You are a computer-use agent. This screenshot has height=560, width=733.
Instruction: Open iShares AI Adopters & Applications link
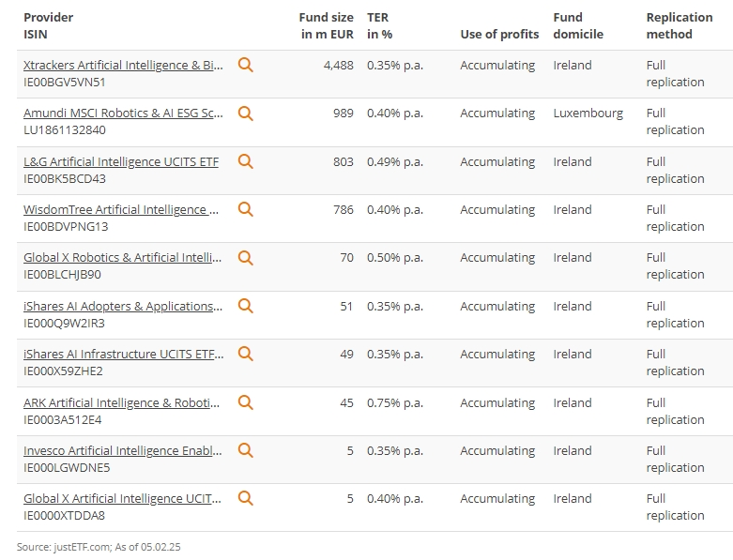click(123, 307)
